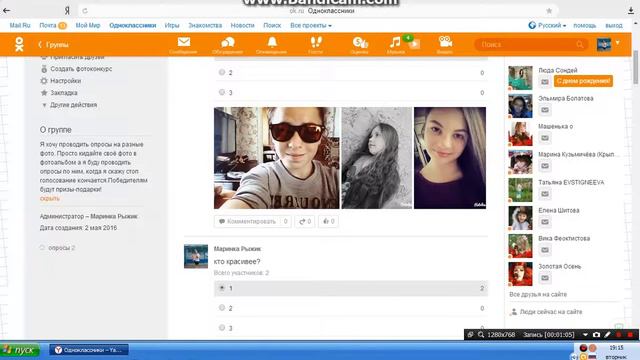Click Одноклассники taskbar window button
The height and width of the screenshot is (360, 640).
[89, 350]
